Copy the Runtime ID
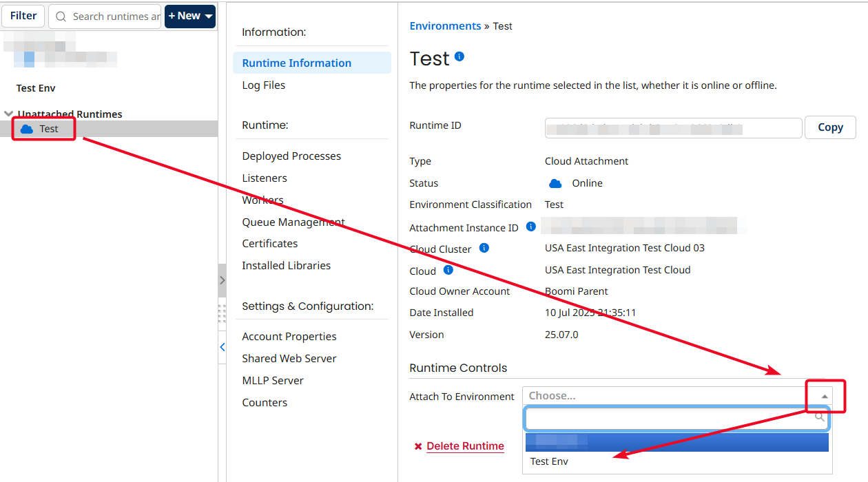Image resolution: width=868 pixels, height=482 pixels. tap(830, 127)
